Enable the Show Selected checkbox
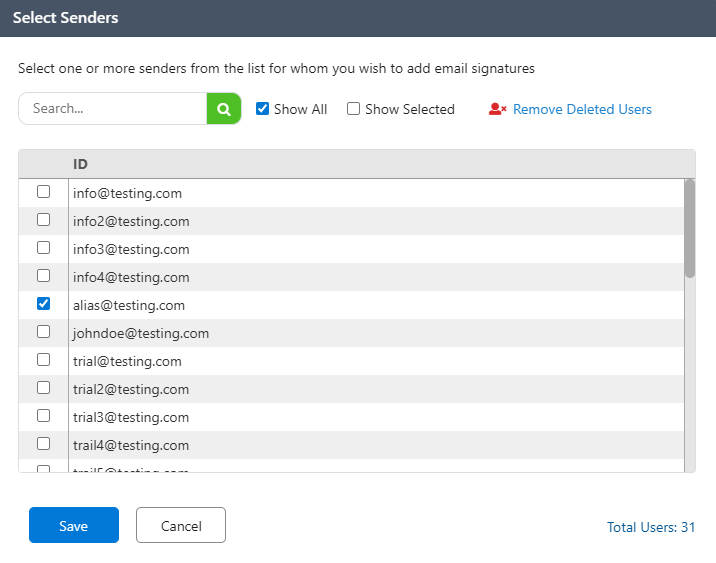This screenshot has width=716, height=563. (x=354, y=109)
